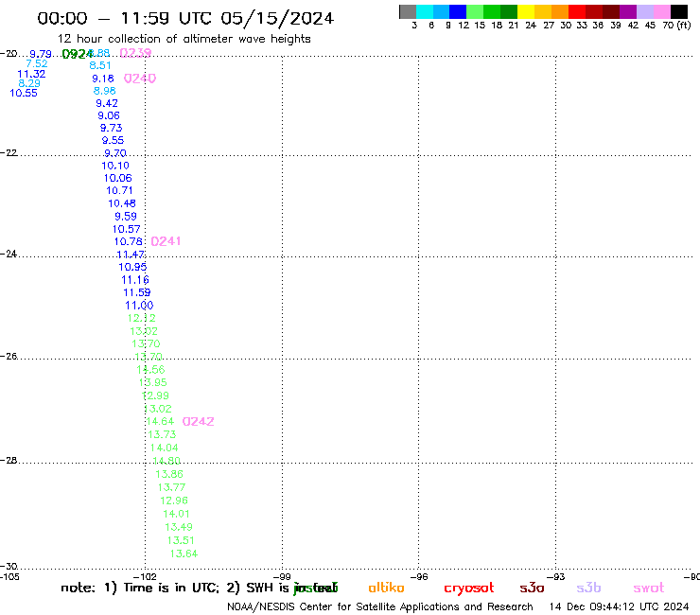Click the wave height value '13.64'
This screenshot has width=700, height=615.
[x=184, y=553]
